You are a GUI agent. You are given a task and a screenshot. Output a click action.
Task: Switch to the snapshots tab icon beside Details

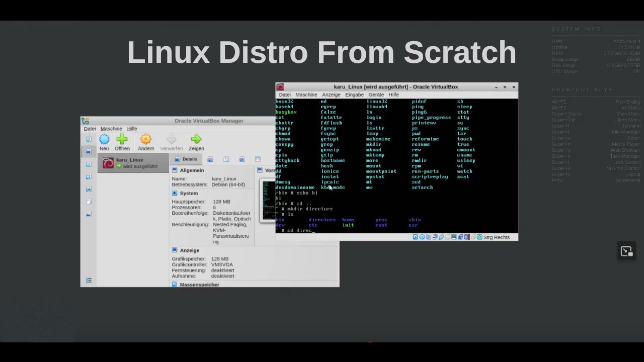[210, 159]
